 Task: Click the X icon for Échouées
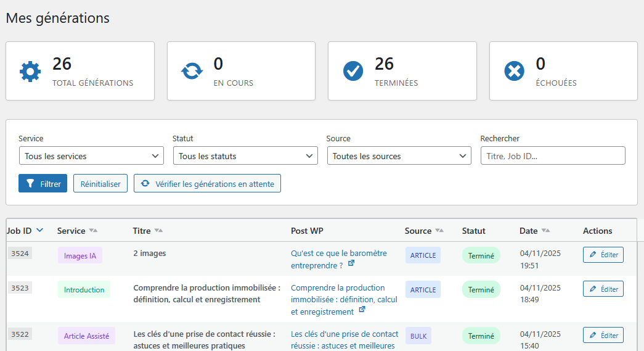pyautogui.click(x=514, y=72)
